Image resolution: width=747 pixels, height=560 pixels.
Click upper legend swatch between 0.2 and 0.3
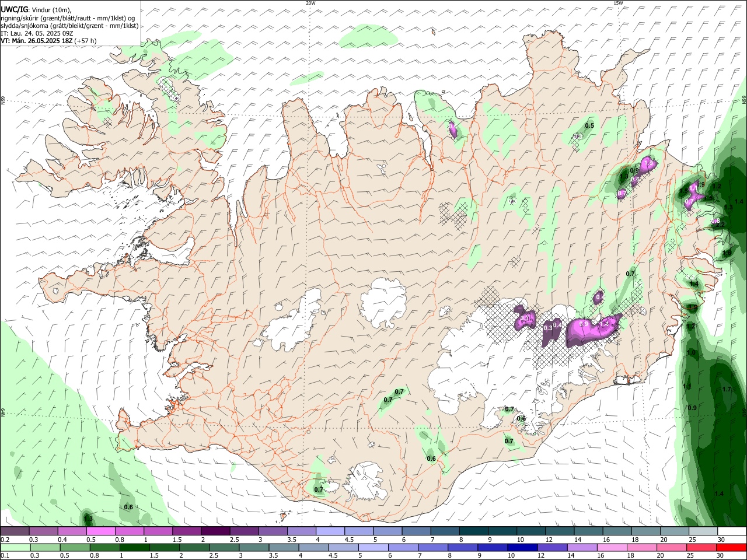(15, 531)
